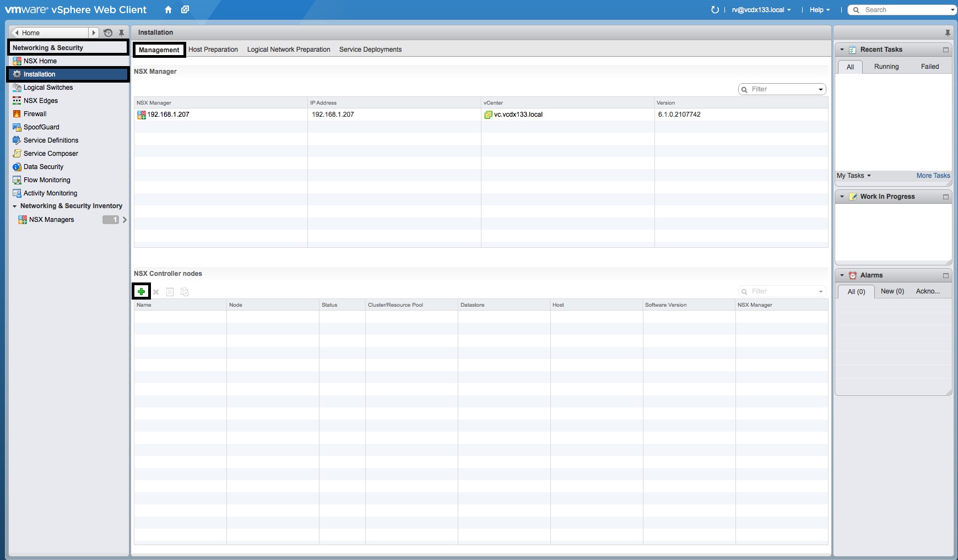This screenshot has height=560, width=958.
Task: Open Activity Monitoring
Action: 50,193
